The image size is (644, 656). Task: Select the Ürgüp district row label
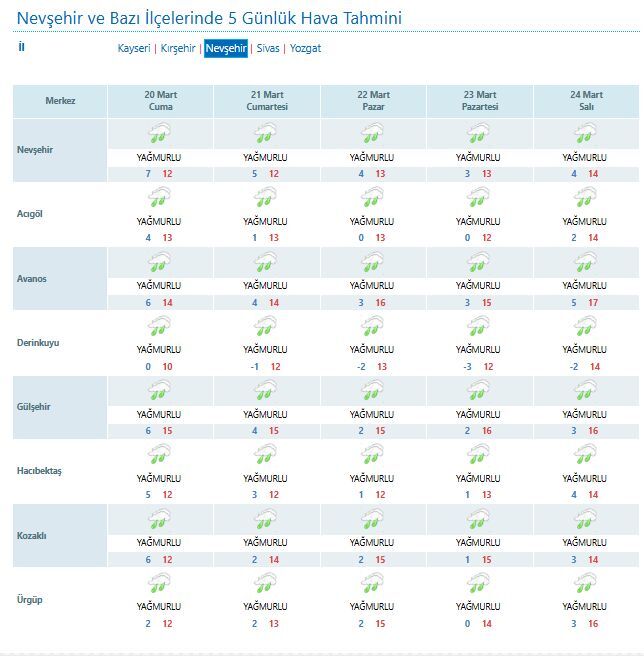(x=30, y=599)
